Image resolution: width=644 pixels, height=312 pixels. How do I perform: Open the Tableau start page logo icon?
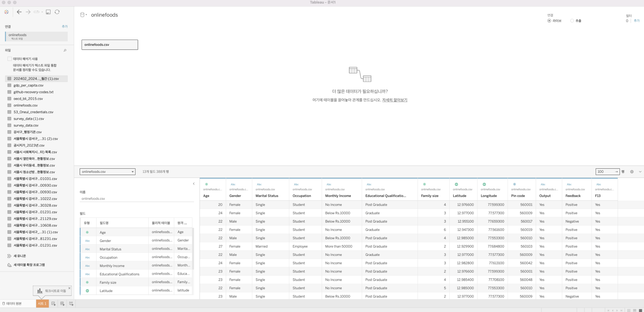click(x=6, y=12)
